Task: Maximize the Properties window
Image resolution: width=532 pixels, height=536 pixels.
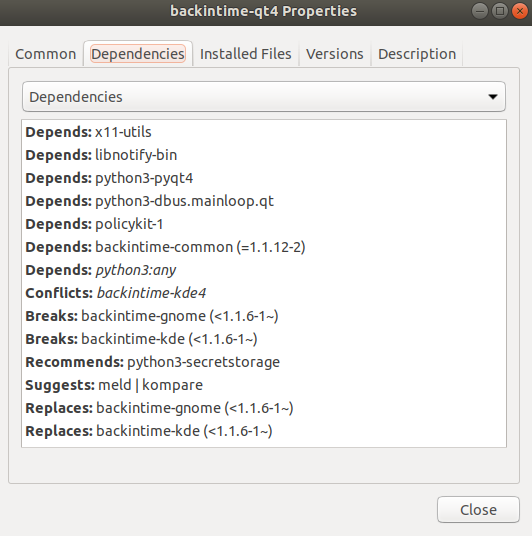Action: coord(500,11)
